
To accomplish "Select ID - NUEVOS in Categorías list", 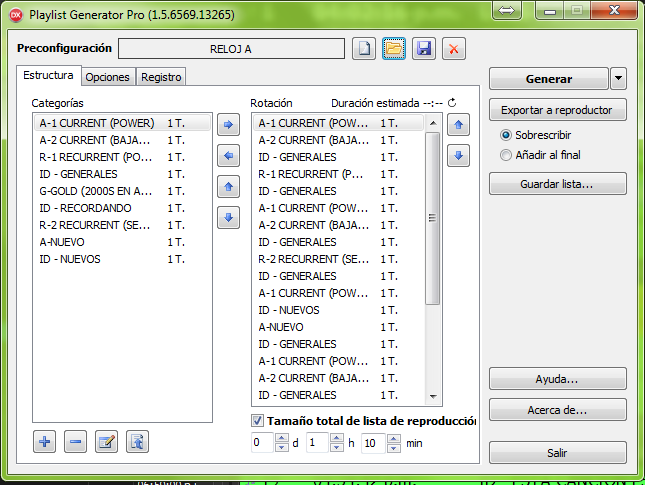I will pos(122,259).
